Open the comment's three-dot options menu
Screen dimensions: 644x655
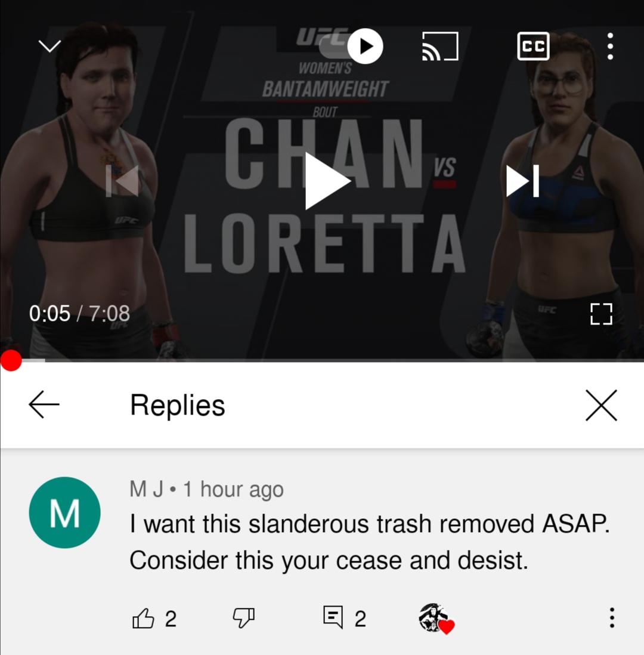[x=612, y=617]
